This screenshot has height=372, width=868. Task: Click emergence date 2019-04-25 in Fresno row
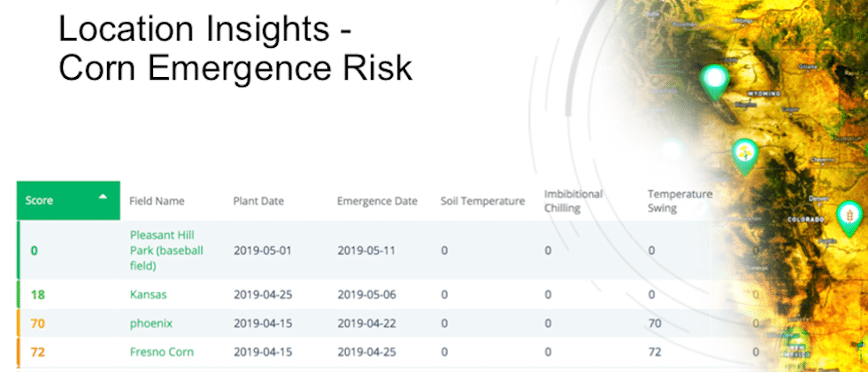click(366, 352)
